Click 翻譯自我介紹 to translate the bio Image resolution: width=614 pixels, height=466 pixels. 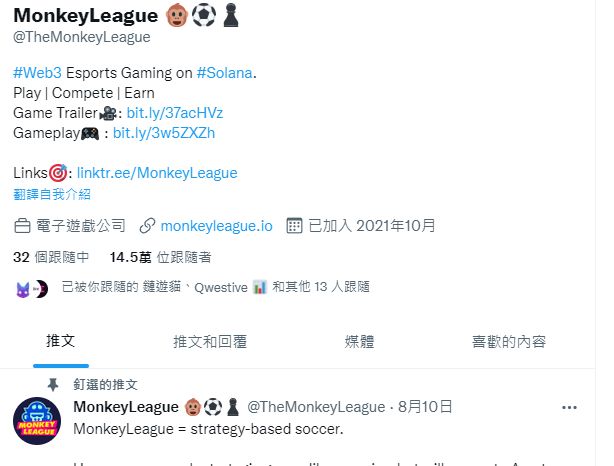click(52, 194)
